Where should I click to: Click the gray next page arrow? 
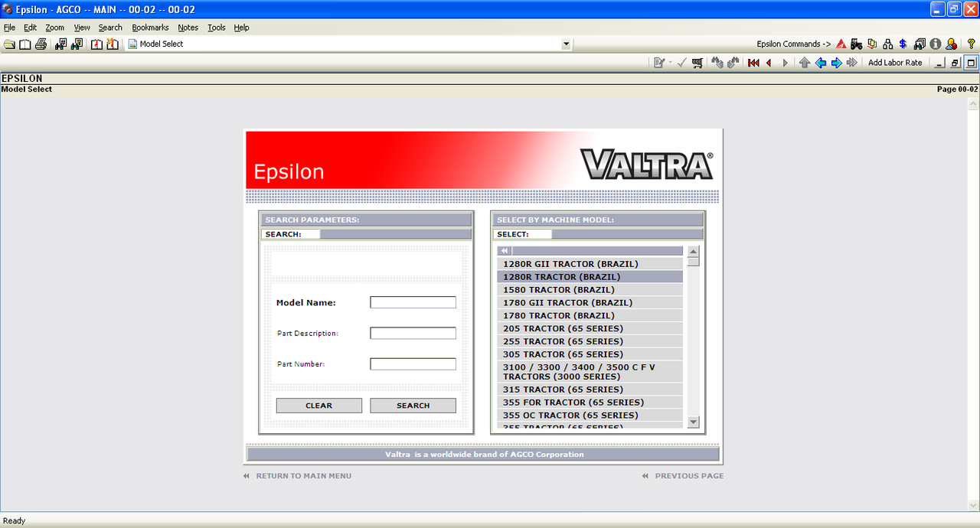pos(785,63)
